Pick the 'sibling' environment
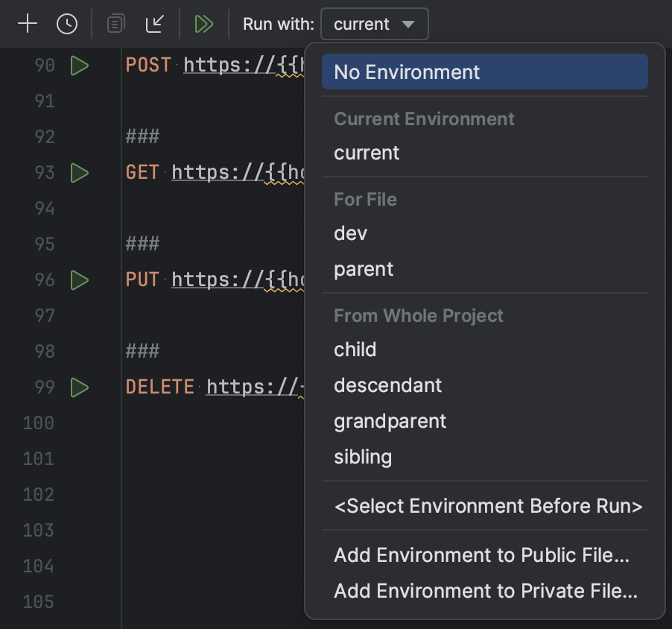This screenshot has height=629, width=672. click(363, 457)
